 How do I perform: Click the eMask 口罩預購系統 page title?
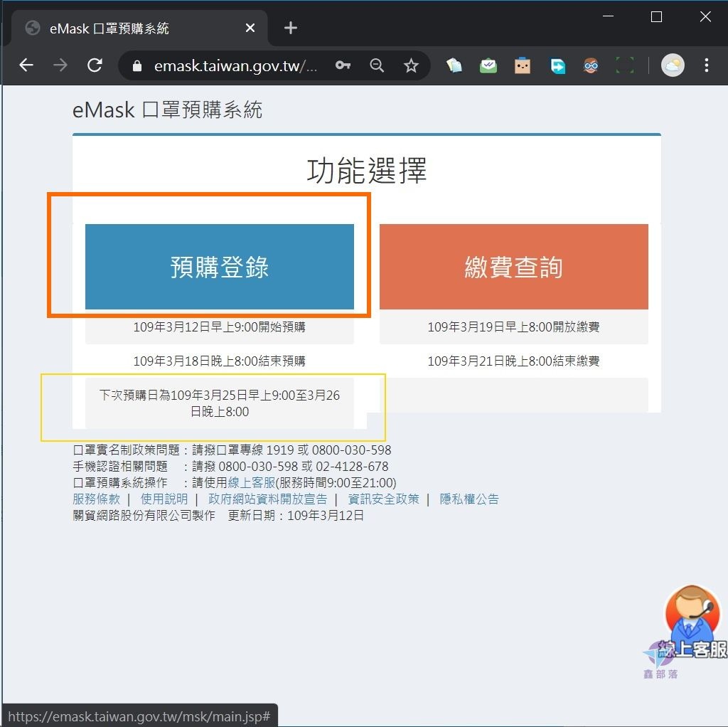pyautogui.click(x=167, y=110)
